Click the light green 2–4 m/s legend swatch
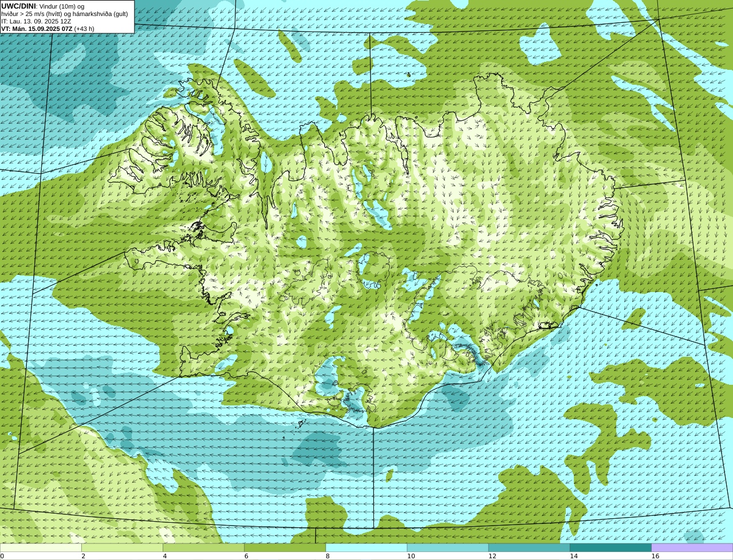The image size is (733, 560). (122, 548)
